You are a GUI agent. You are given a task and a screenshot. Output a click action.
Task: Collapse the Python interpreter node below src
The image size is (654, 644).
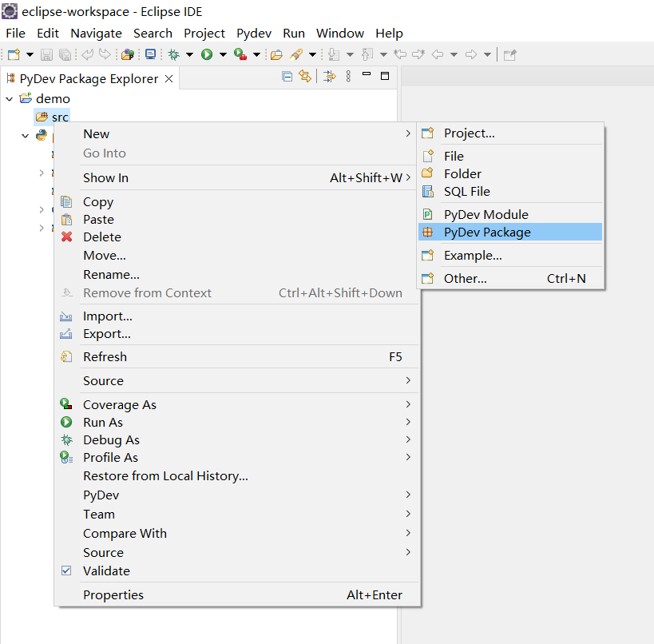pyautogui.click(x=25, y=136)
